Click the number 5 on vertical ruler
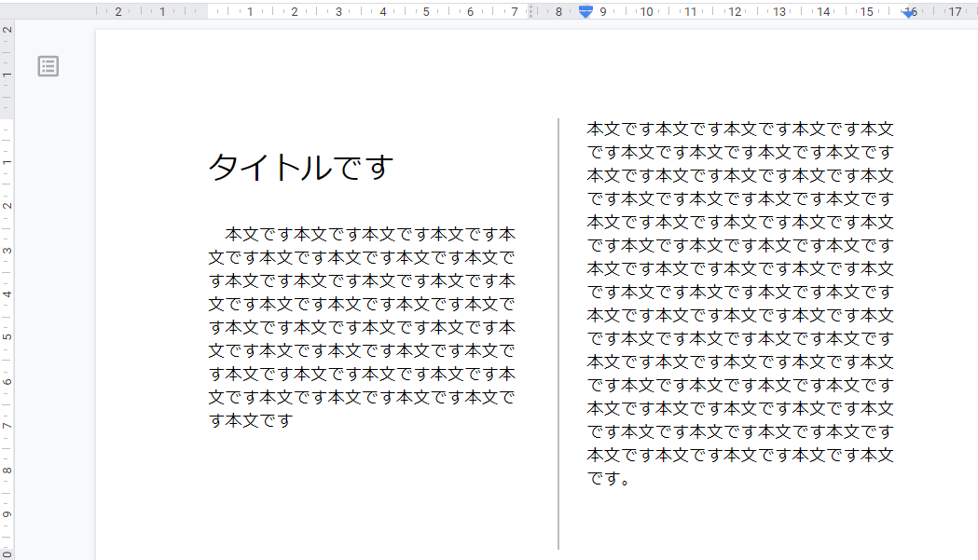This screenshot has width=978, height=560. [7, 336]
